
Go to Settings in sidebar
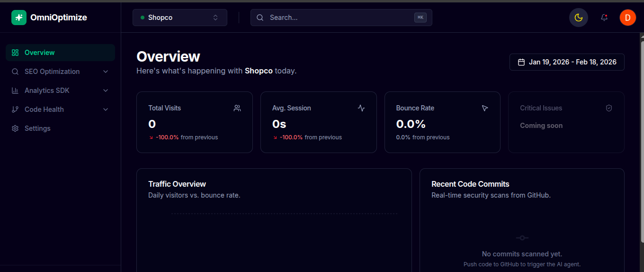[x=60, y=128]
